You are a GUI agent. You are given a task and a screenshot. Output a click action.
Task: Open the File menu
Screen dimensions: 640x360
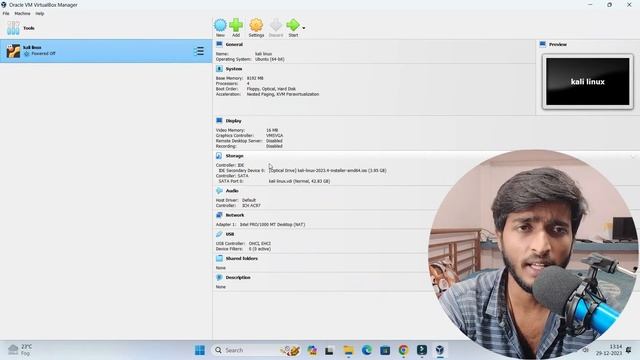6,13
